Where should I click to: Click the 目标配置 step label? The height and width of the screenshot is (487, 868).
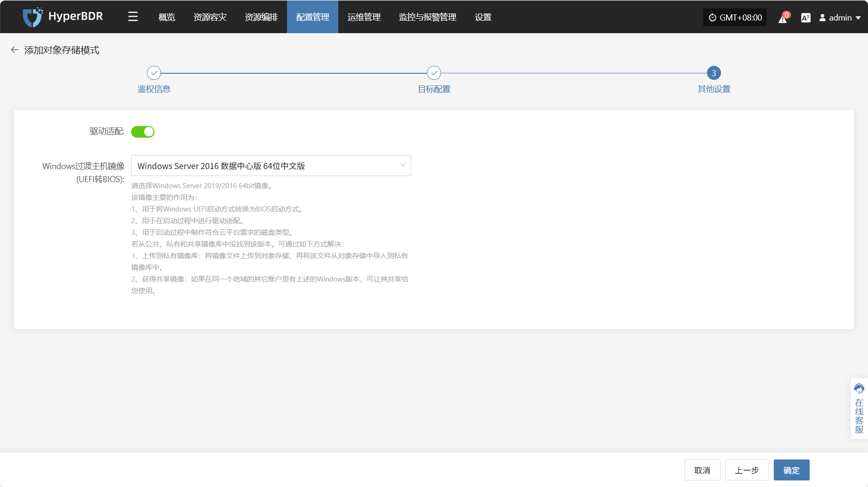[434, 89]
